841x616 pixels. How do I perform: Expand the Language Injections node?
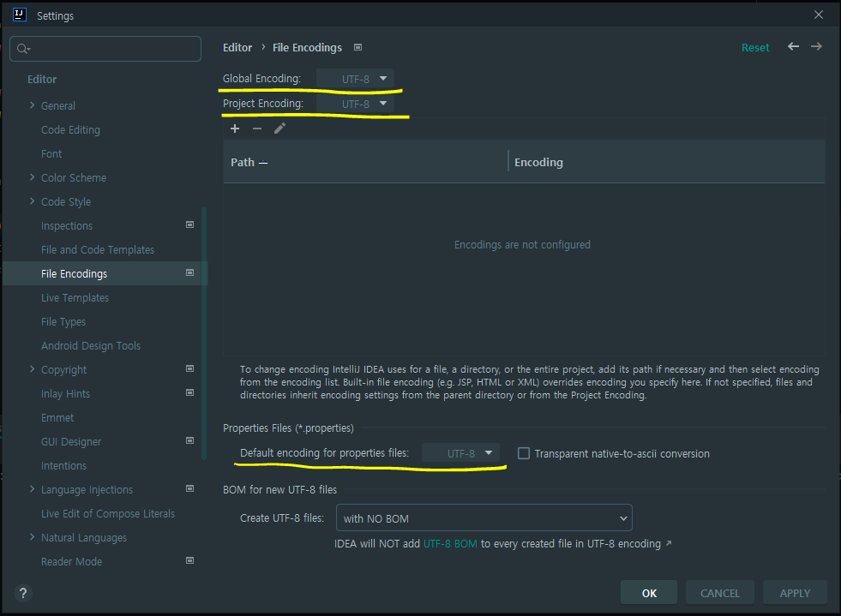click(x=33, y=489)
